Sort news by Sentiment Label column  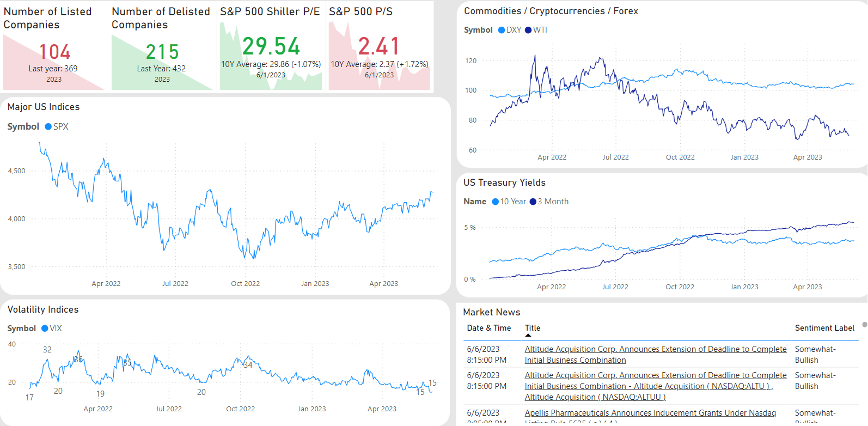click(x=824, y=328)
